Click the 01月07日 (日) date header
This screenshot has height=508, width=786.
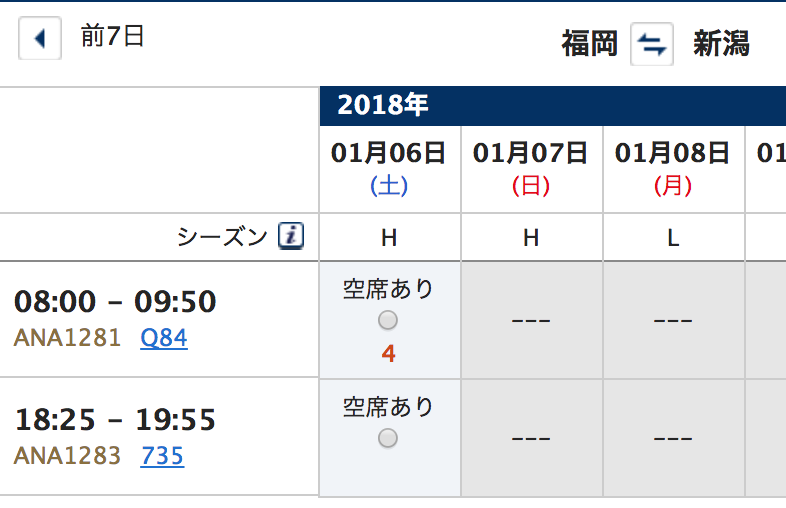coord(531,169)
